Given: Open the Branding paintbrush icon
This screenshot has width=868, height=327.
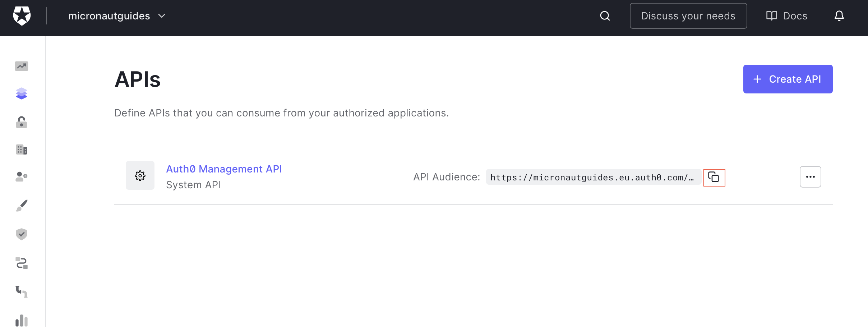Looking at the screenshot, I should coord(22,206).
